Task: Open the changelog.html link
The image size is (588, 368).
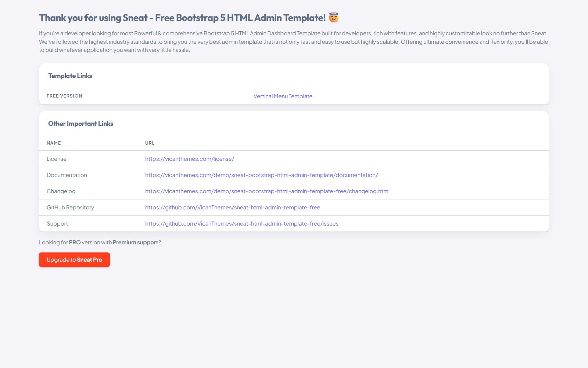Action: [267, 191]
